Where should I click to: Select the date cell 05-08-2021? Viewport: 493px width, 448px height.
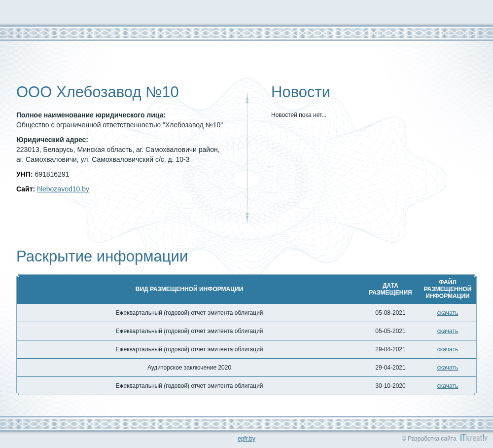390,313
